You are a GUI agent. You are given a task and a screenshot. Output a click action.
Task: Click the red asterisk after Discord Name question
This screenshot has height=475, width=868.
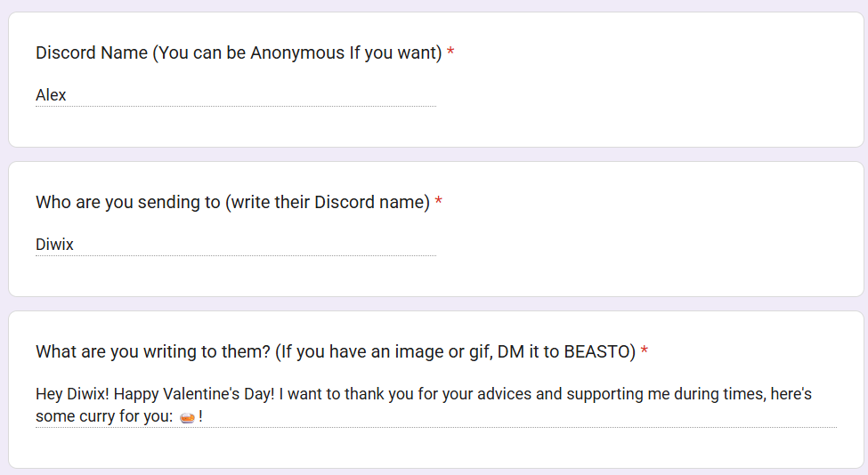click(450, 53)
